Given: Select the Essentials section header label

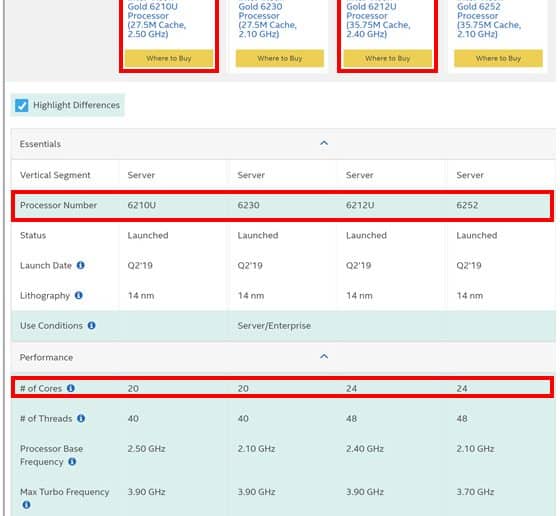Looking at the screenshot, I should coord(40,144).
